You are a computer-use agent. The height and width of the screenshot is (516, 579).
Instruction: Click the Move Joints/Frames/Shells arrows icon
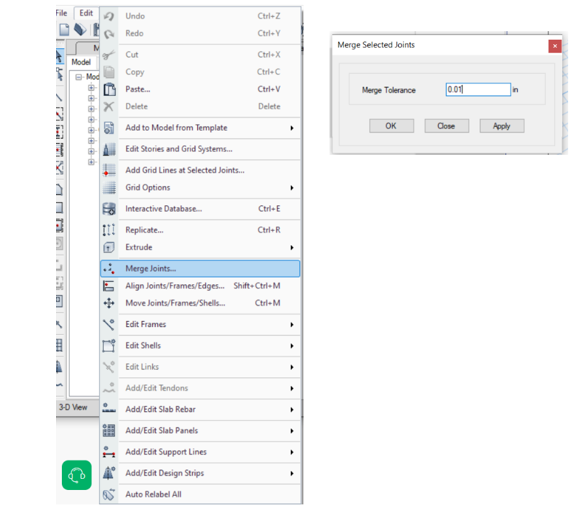(x=109, y=303)
